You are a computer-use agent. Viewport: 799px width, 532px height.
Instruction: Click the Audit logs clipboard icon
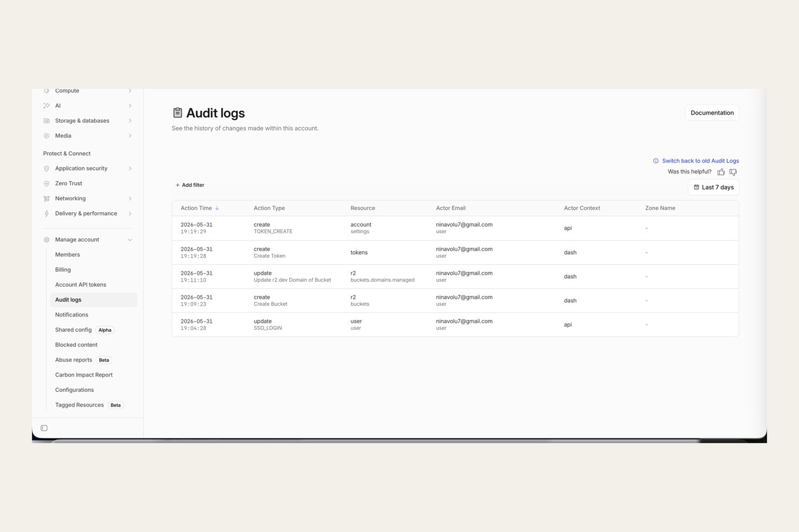coord(177,113)
